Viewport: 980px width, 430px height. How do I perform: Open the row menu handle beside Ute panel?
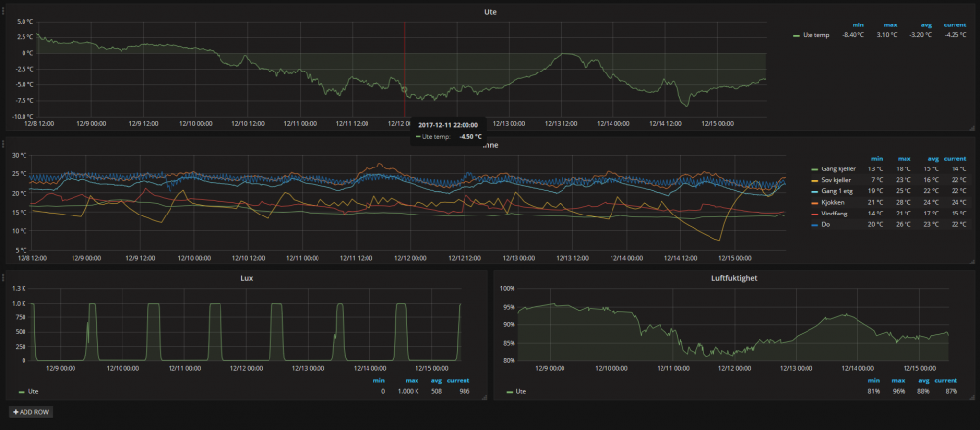(3, 9)
